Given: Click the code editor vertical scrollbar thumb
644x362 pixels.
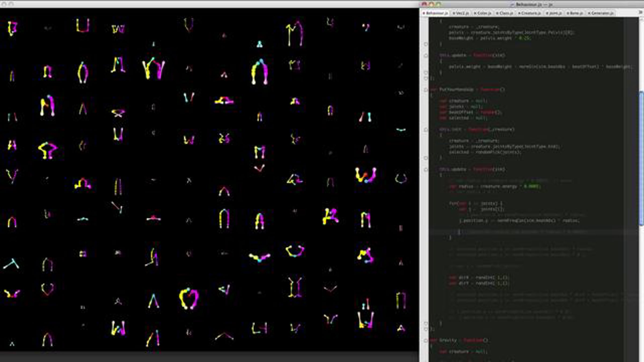Looking at the screenshot, I should [641, 158].
